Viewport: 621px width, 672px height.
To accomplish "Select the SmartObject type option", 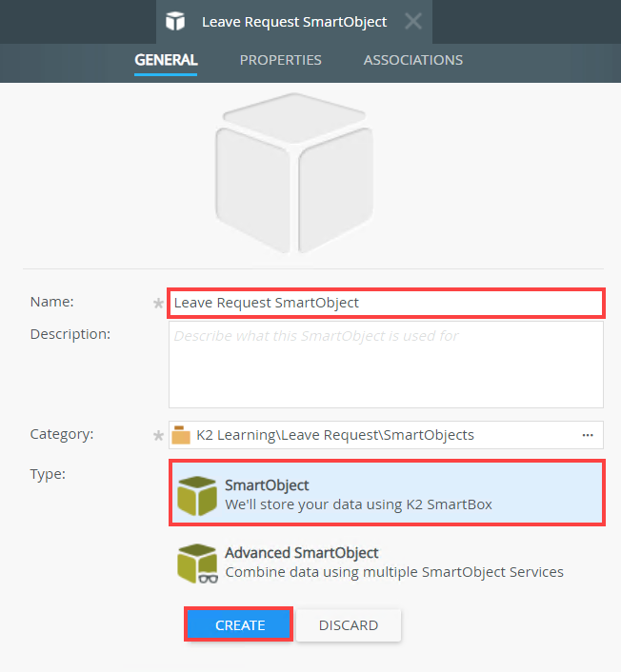I will click(x=386, y=494).
